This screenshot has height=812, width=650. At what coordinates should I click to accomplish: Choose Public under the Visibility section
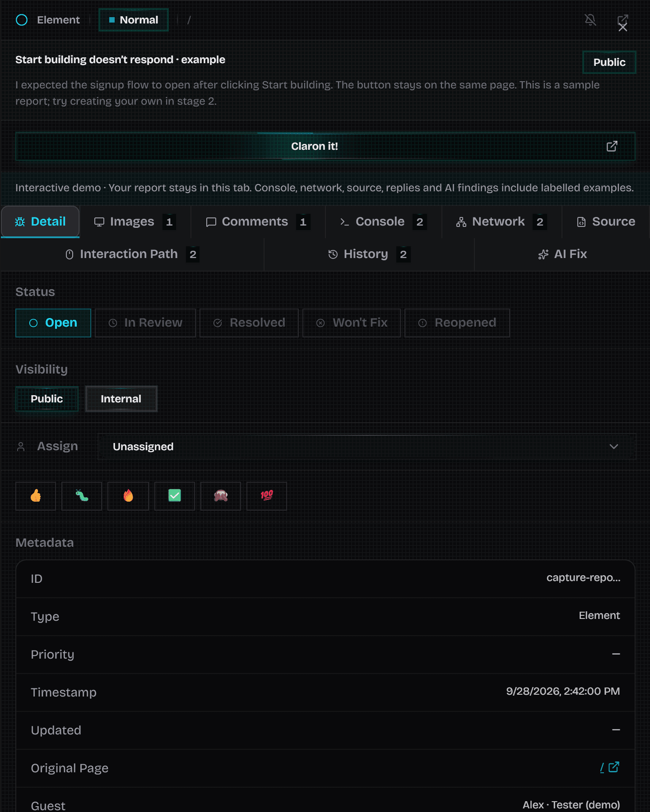[x=47, y=399]
